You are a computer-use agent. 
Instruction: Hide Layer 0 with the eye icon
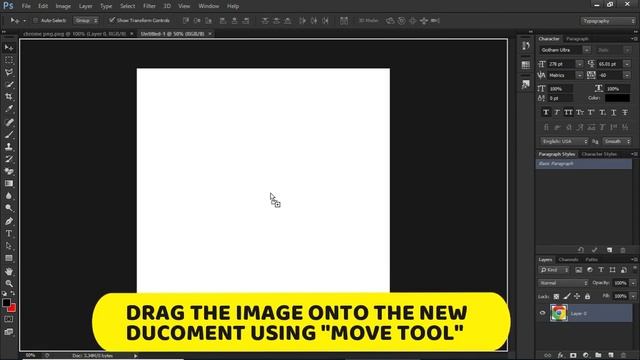point(542,313)
